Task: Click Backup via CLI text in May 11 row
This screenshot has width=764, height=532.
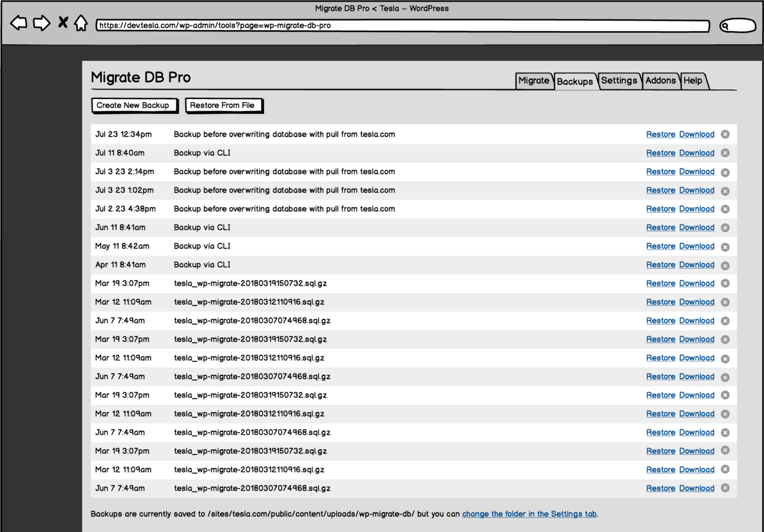Action: tap(202, 246)
